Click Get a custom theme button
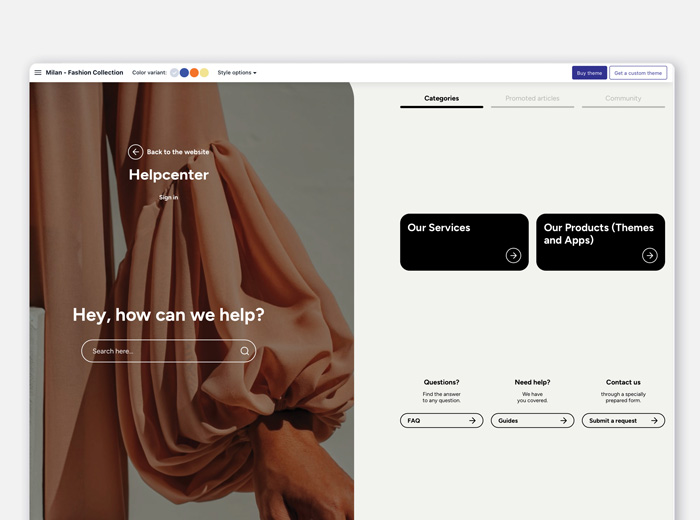This screenshot has height=520, width=700. [x=638, y=73]
